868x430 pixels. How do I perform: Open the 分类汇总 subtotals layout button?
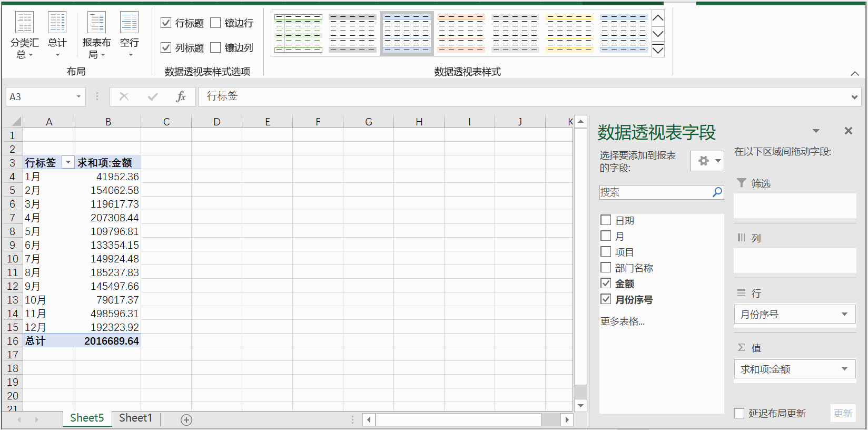[24, 35]
